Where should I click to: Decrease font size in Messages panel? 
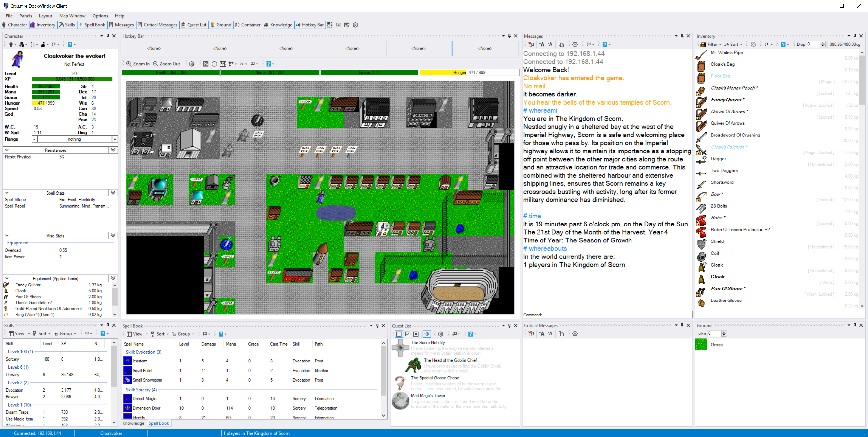click(550, 44)
